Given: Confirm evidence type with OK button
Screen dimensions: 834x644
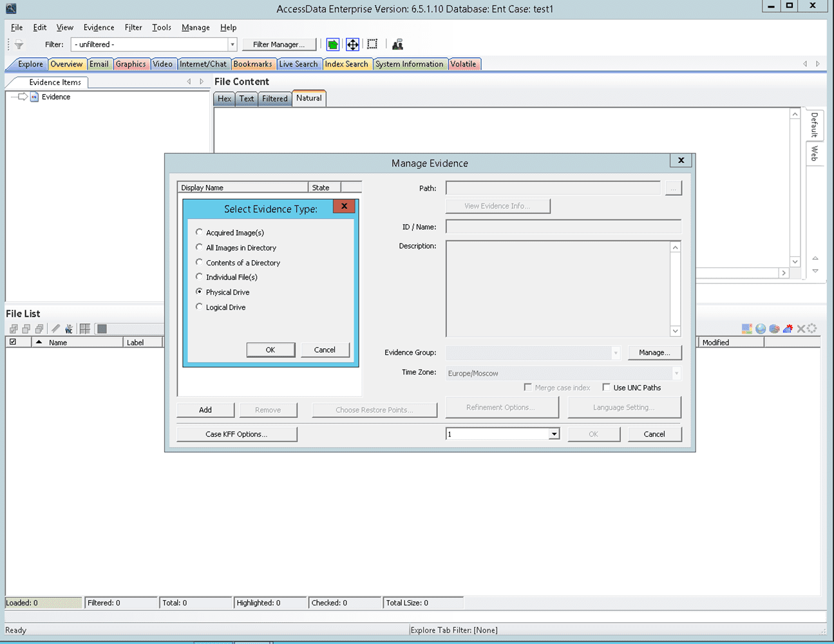Looking at the screenshot, I should [x=270, y=350].
